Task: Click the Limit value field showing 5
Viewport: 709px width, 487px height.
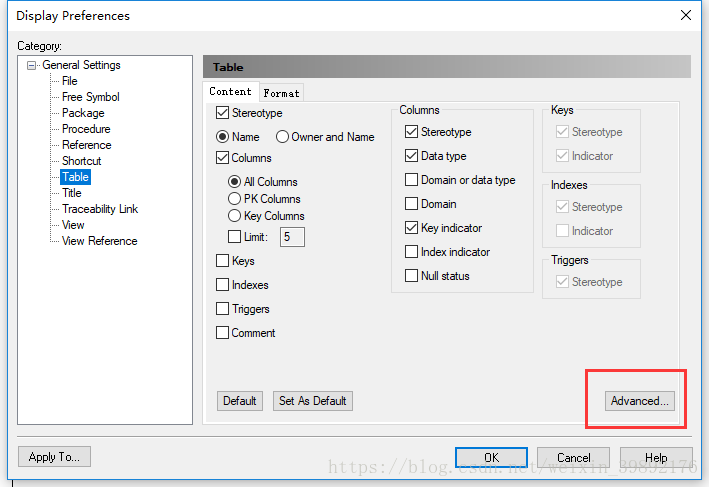Action: point(292,237)
